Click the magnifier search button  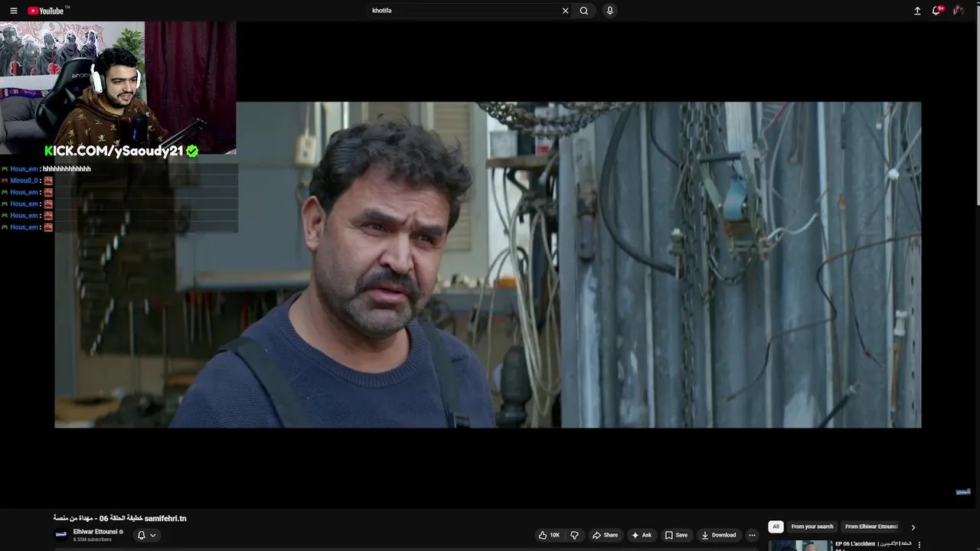pyautogui.click(x=584, y=11)
